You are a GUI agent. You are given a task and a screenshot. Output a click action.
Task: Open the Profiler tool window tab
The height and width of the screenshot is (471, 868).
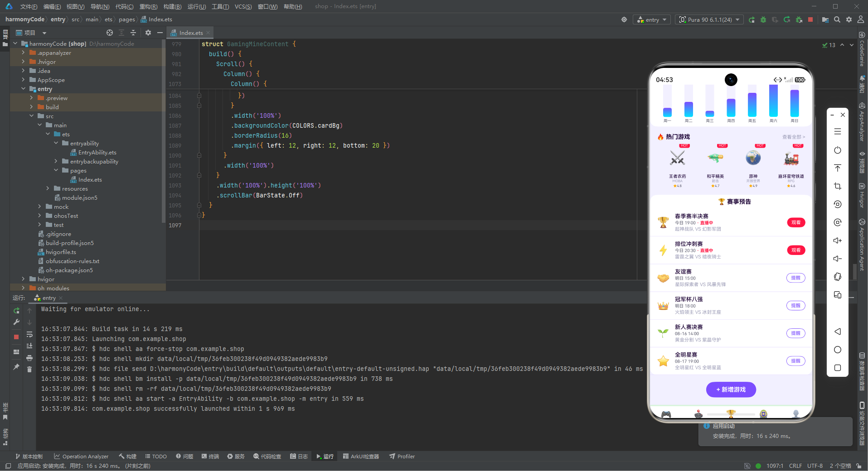tap(402, 457)
